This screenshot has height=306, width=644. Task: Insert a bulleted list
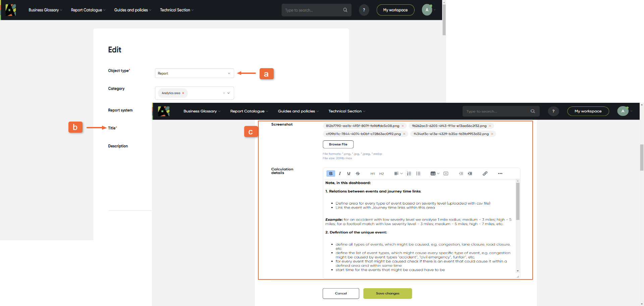(x=418, y=174)
